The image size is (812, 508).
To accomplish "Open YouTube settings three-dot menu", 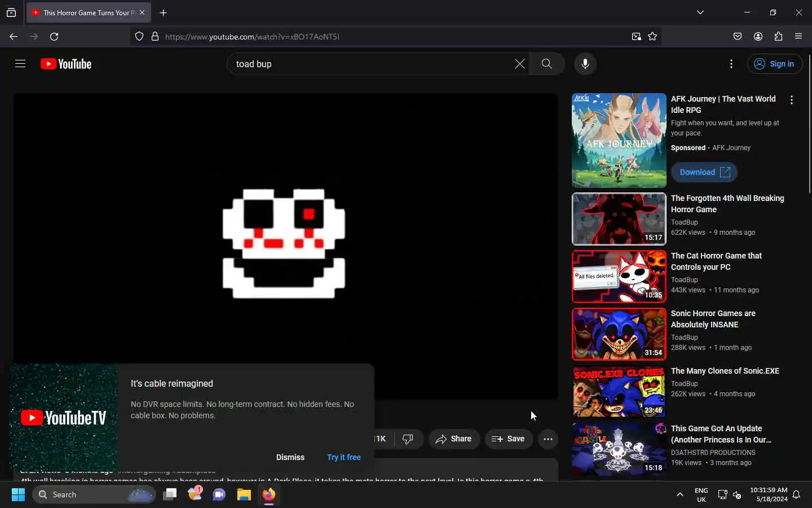I will [x=731, y=64].
